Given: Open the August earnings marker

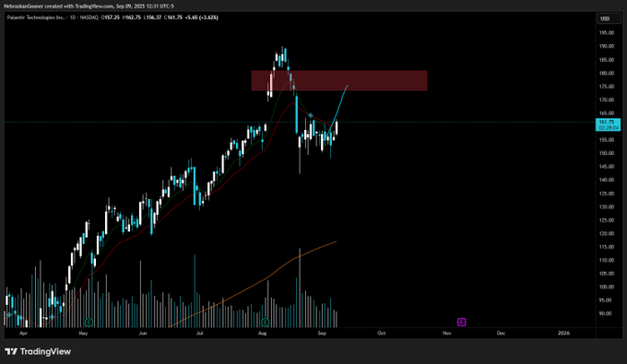Looking at the screenshot, I should tap(266, 322).
